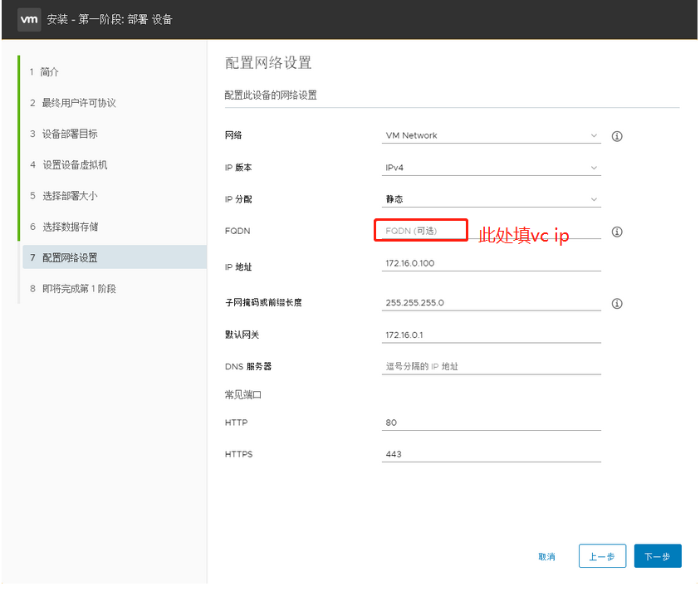Screen dimensions: 700x601
Task: Show info icon next to FQDN field
Action: 616,232
